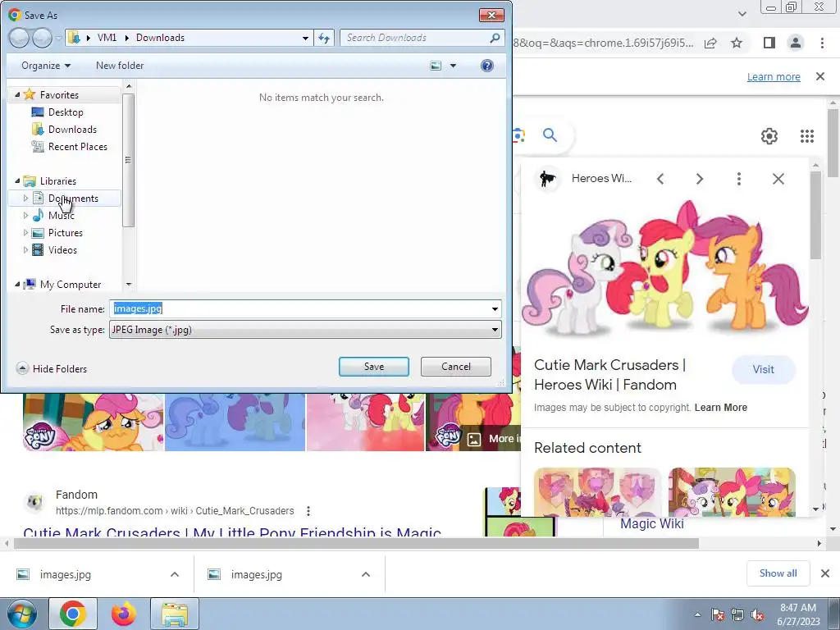Viewport: 840px width, 630px height.
Task: Click the Back arrow in Save As dialog
Action: [x=19, y=38]
